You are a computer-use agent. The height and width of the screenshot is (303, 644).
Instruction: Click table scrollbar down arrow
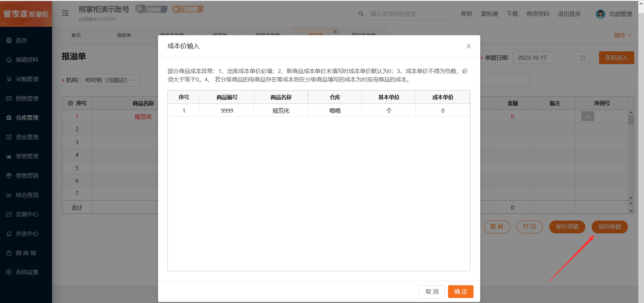[631, 198]
